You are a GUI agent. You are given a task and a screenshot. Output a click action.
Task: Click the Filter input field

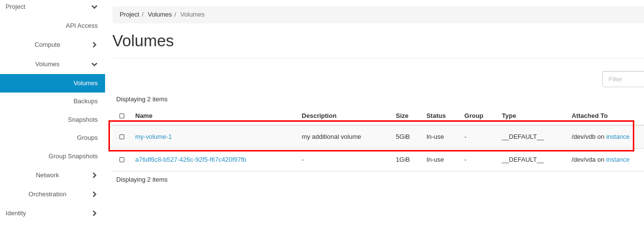pos(623,79)
